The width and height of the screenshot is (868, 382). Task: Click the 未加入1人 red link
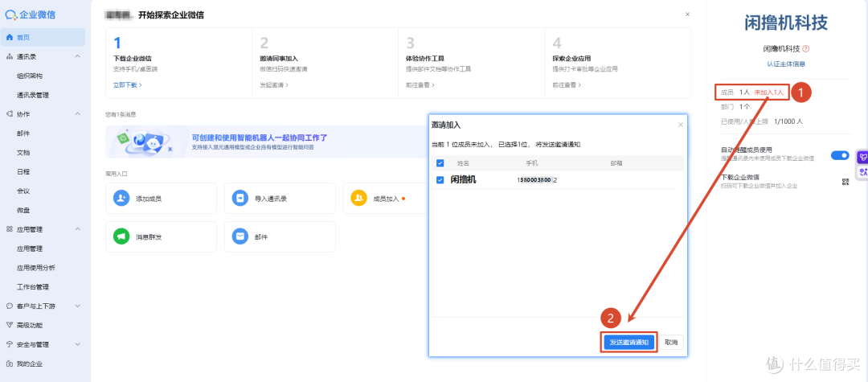(x=769, y=92)
